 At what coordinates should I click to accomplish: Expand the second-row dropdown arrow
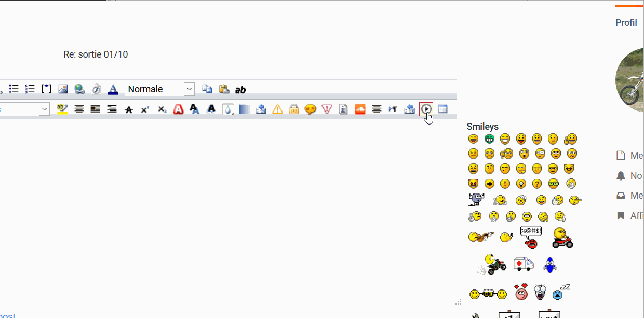pos(44,109)
